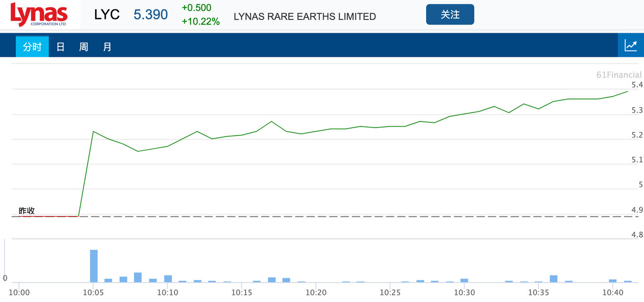Click the 10:30 time axis label

tap(464, 293)
